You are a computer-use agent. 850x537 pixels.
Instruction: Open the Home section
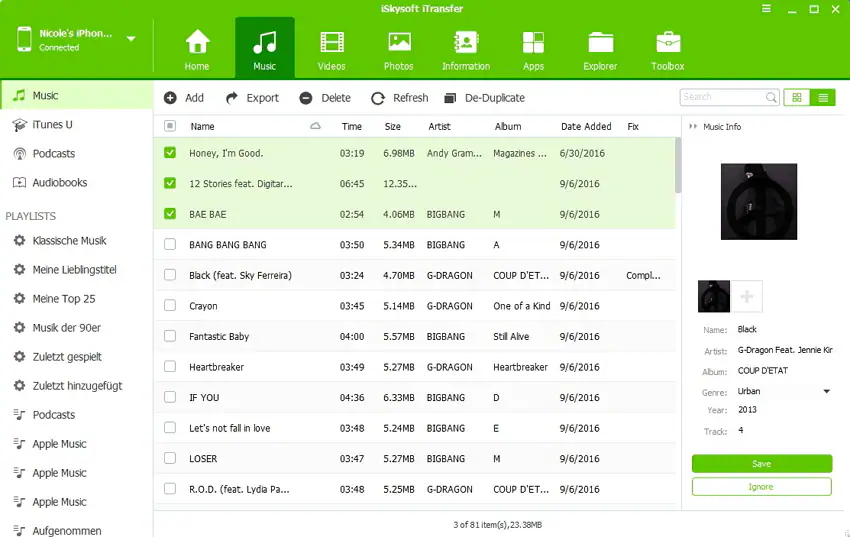click(x=197, y=50)
